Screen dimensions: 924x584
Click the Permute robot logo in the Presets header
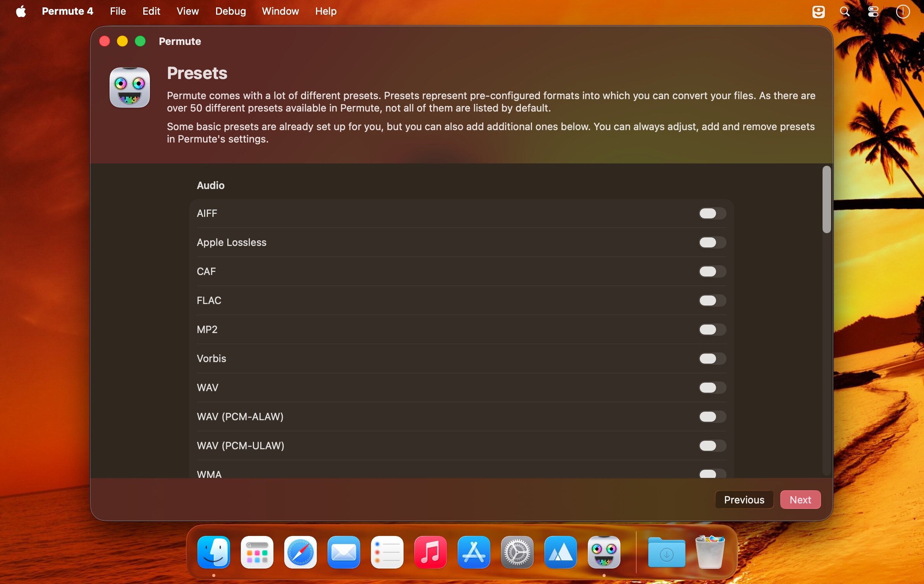130,88
